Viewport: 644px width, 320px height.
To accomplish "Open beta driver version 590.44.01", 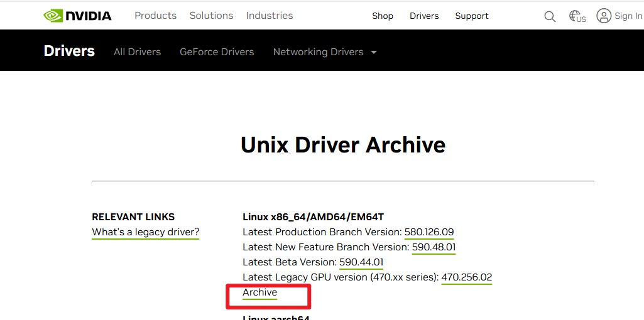I will coord(361,262).
